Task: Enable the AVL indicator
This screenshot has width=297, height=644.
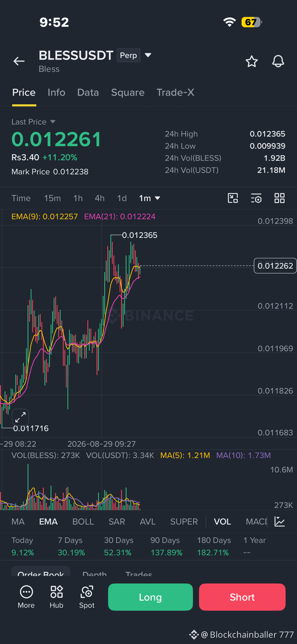Action: tap(147, 521)
